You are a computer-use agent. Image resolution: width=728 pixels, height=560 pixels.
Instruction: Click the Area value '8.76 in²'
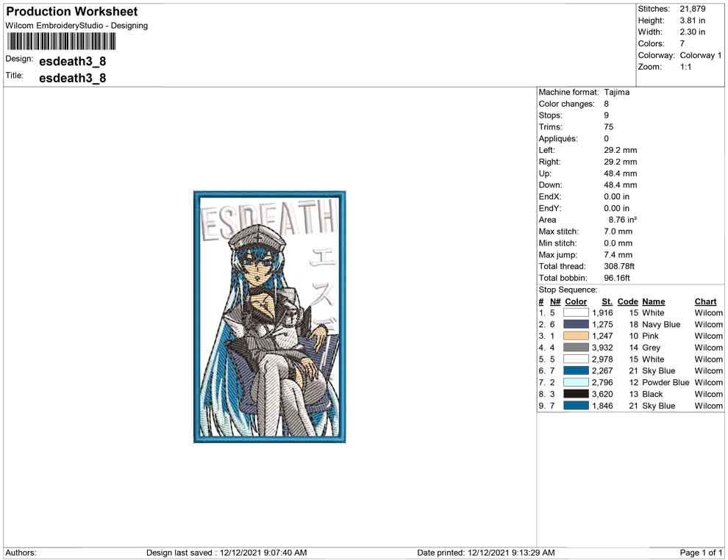pos(623,220)
